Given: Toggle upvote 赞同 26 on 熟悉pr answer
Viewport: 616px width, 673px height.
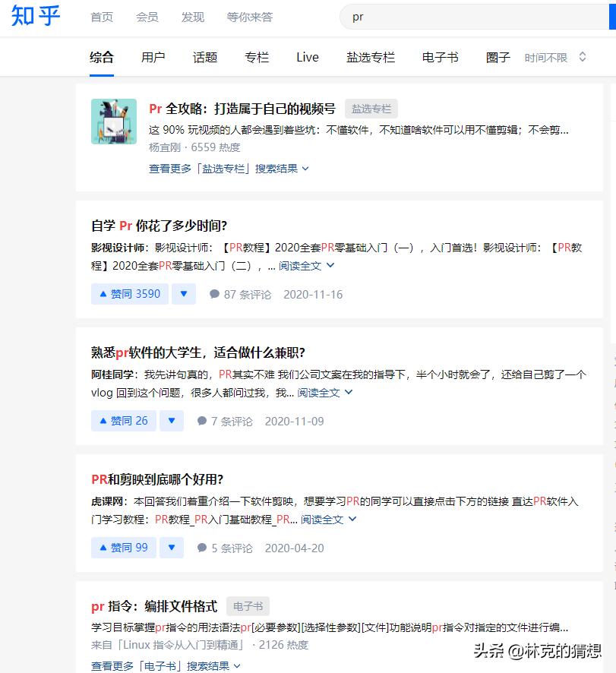Looking at the screenshot, I should pyautogui.click(x=123, y=420).
